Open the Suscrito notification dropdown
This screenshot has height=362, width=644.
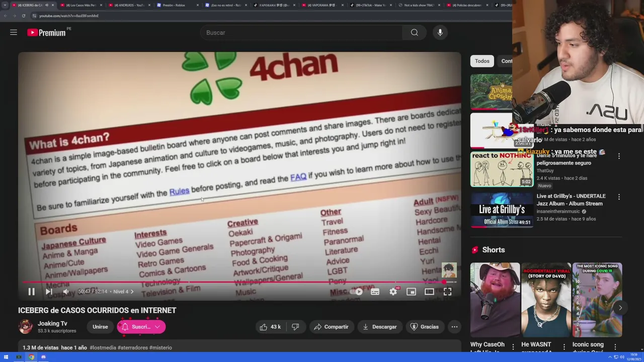coord(141,327)
